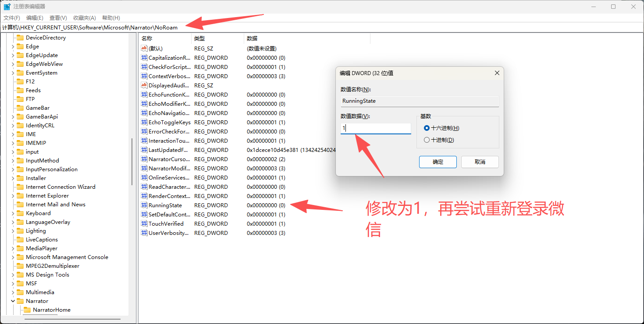The height and width of the screenshot is (324, 644).
Task: Select the Microsoft Management Console key
Action: [67, 257]
